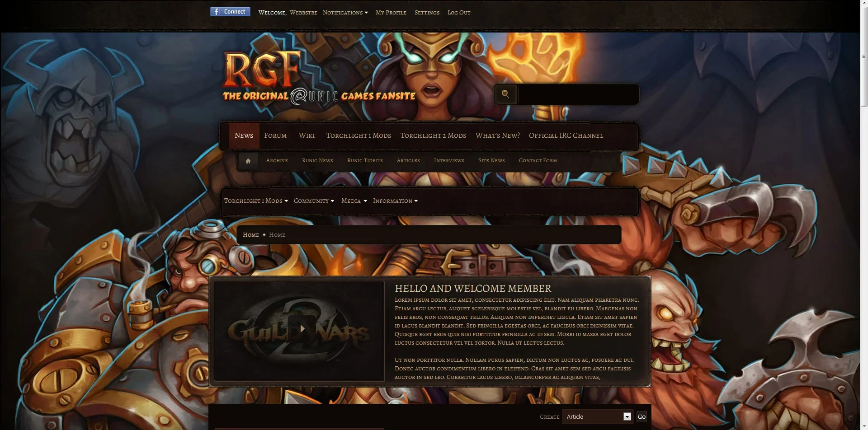Open Torchlight 1 Mods in main navigation
Screen dimensions: 868x430
pos(359,136)
